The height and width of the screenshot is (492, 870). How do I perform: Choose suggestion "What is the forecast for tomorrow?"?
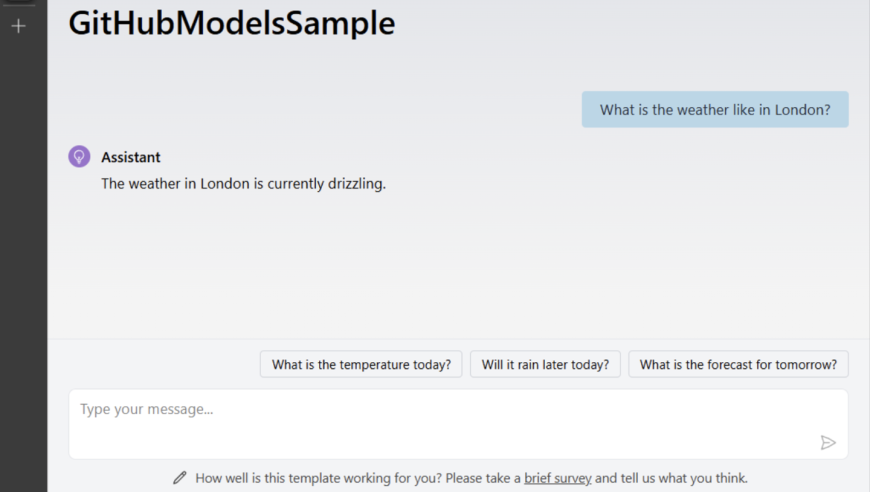pyautogui.click(x=738, y=364)
